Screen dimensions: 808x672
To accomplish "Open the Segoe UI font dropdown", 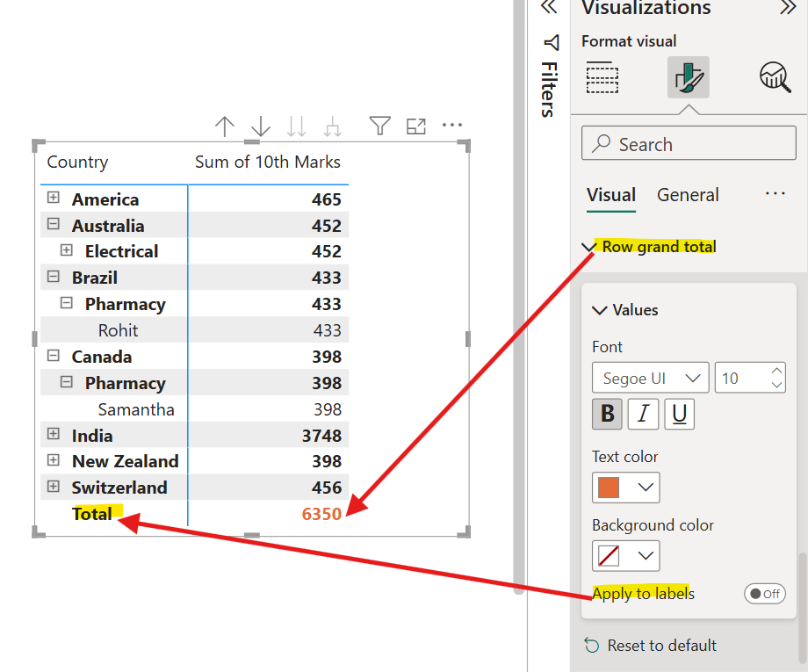I will pos(650,379).
